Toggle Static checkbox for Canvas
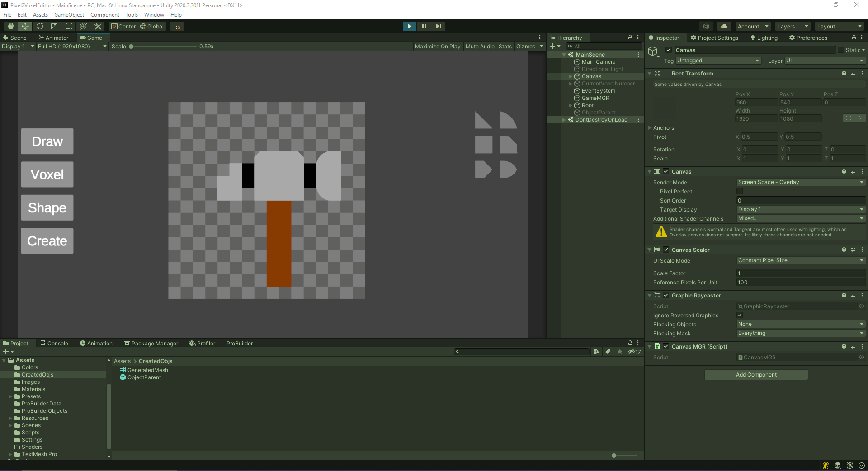The image size is (868, 471). [x=841, y=50]
